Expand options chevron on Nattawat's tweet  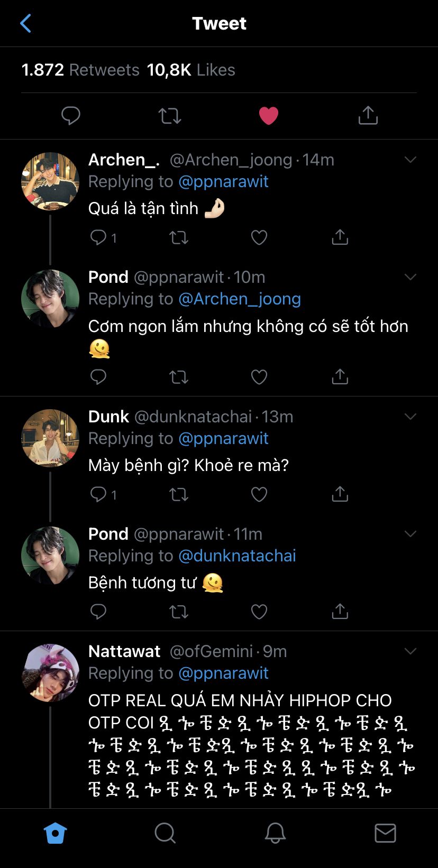pyautogui.click(x=410, y=651)
